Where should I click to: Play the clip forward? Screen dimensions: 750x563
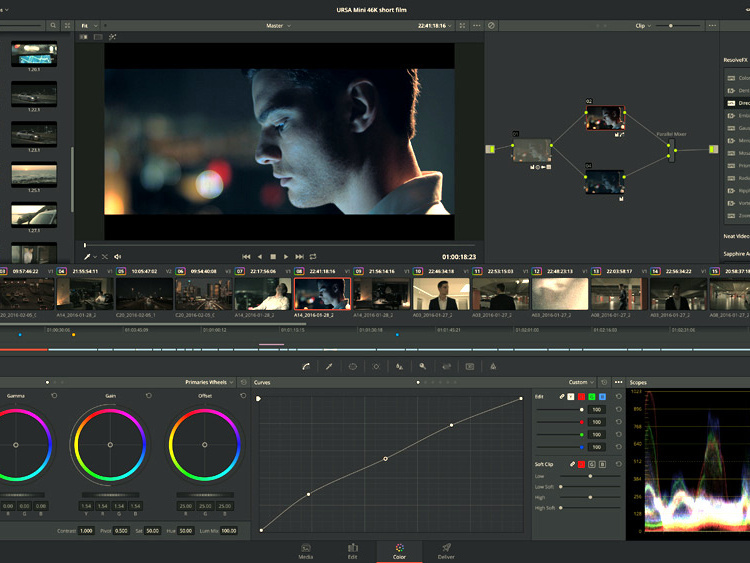tap(286, 257)
